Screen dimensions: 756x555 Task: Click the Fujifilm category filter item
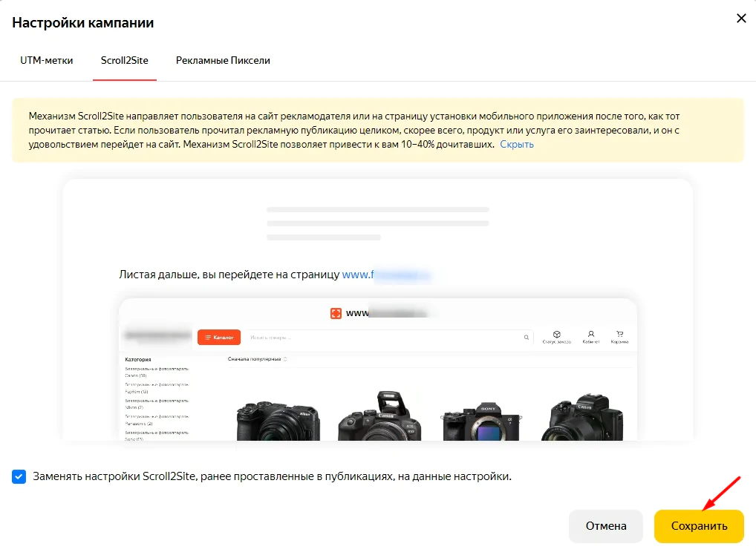[x=157, y=388]
